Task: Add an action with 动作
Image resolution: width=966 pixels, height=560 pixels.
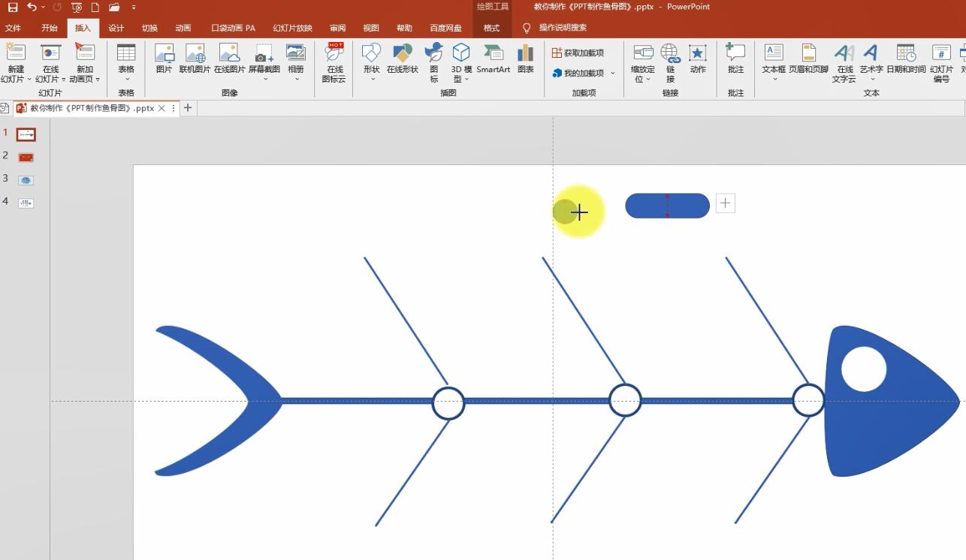Action: [698, 59]
